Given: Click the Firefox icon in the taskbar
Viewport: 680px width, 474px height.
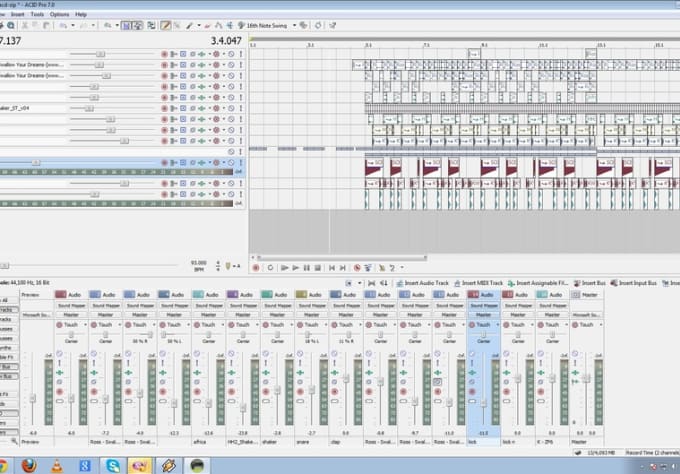Looking at the screenshot, I should tap(29, 465).
